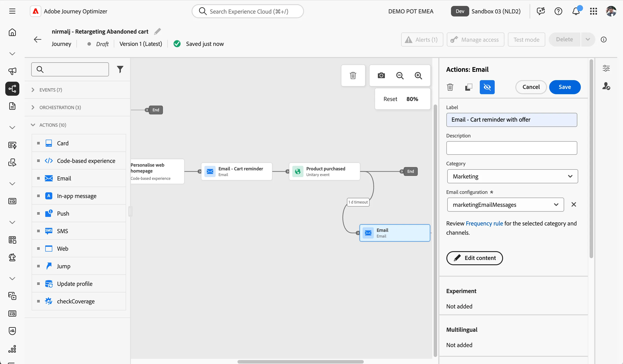Image resolution: width=623 pixels, height=364 pixels.
Task: Open journey information icon
Action: 603,40
